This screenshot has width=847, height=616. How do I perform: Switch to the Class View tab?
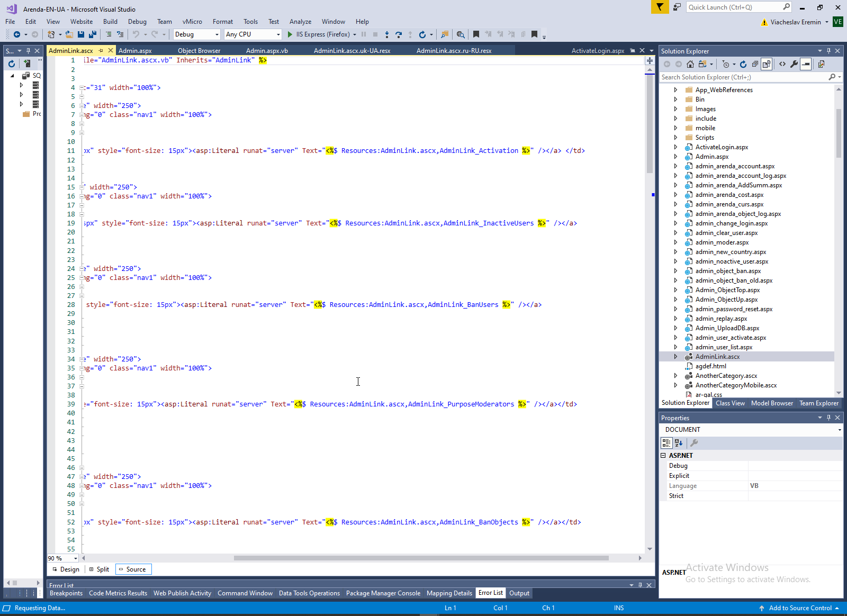[730, 403]
